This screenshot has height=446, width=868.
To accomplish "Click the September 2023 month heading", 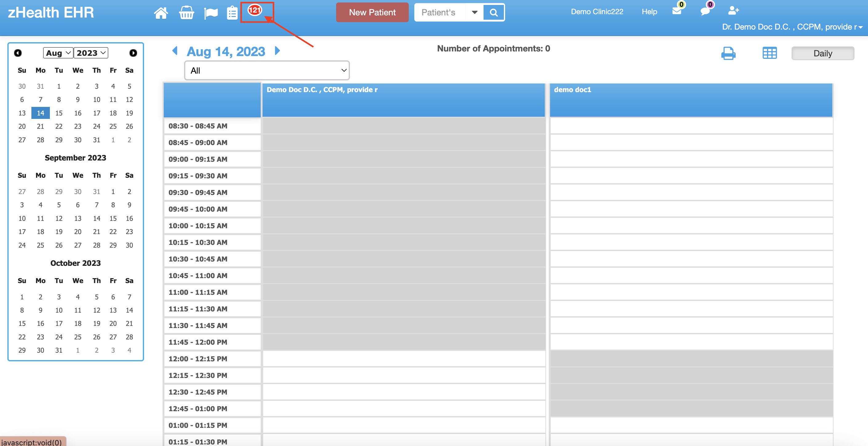I will point(75,158).
